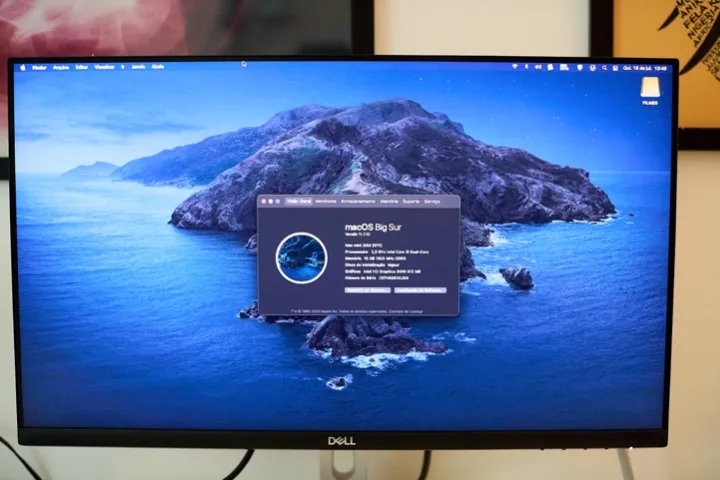
Task: Select the FILMES drive icon on desktop
Action: pos(650,91)
